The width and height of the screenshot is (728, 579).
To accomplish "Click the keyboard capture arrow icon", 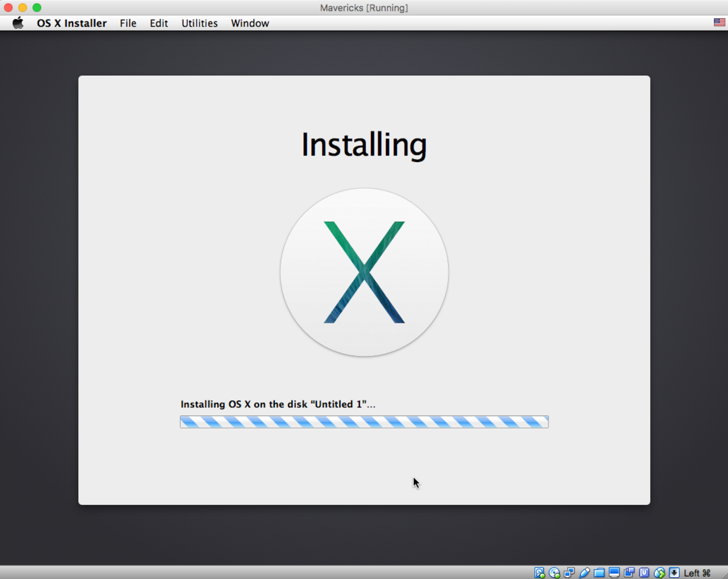I will [674, 573].
